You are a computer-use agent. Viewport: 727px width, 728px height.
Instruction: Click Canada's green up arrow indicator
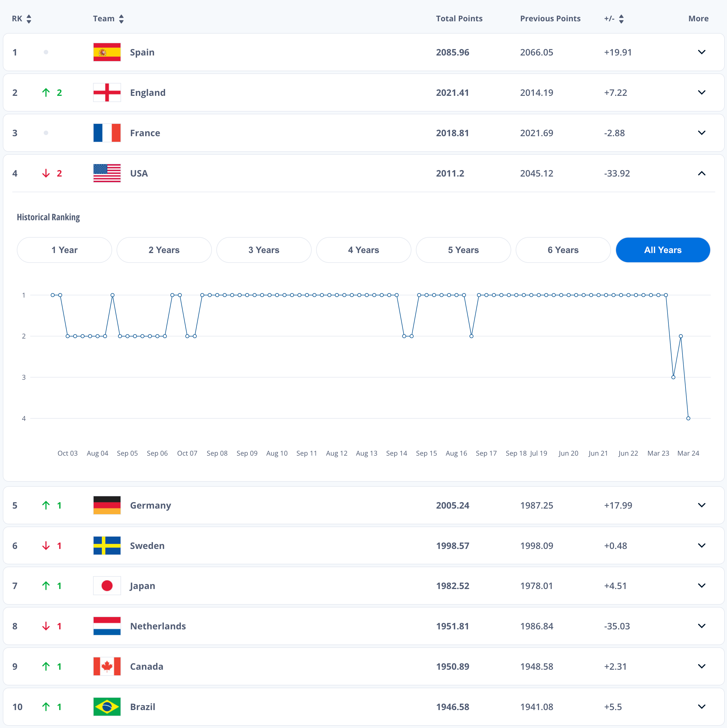tap(46, 666)
